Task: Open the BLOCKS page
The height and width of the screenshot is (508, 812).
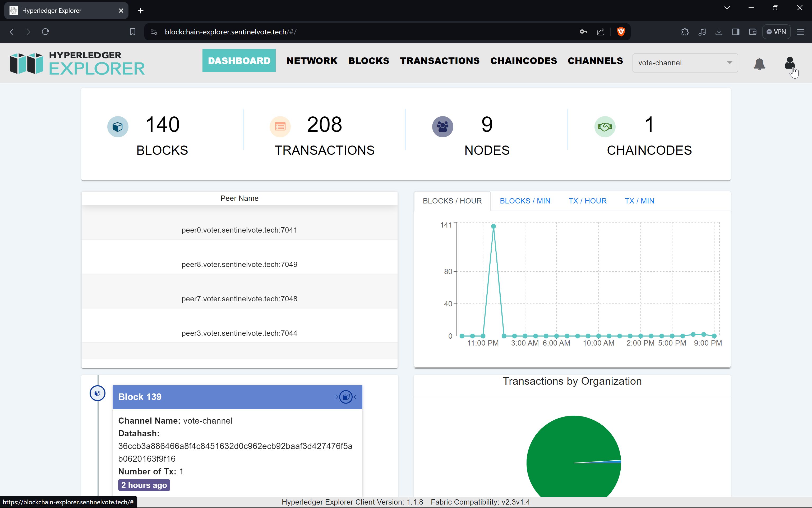Action: [x=368, y=61]
